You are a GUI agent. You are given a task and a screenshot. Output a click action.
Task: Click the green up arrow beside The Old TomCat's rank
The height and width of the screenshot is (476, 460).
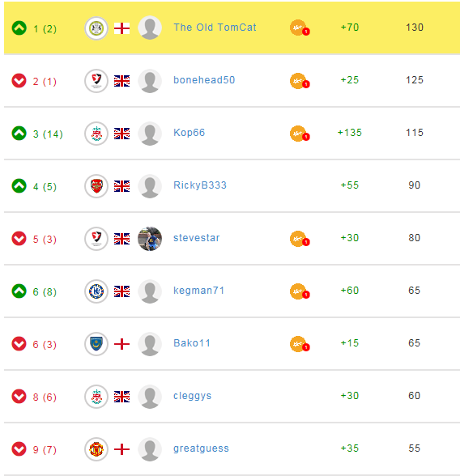tap(19, 28)
